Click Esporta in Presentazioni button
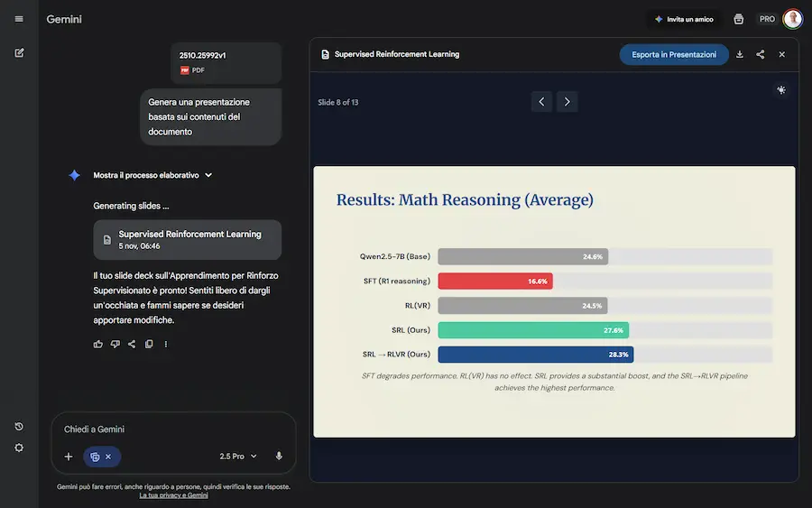The image size is (812, 508). click(x=674, y=54)
